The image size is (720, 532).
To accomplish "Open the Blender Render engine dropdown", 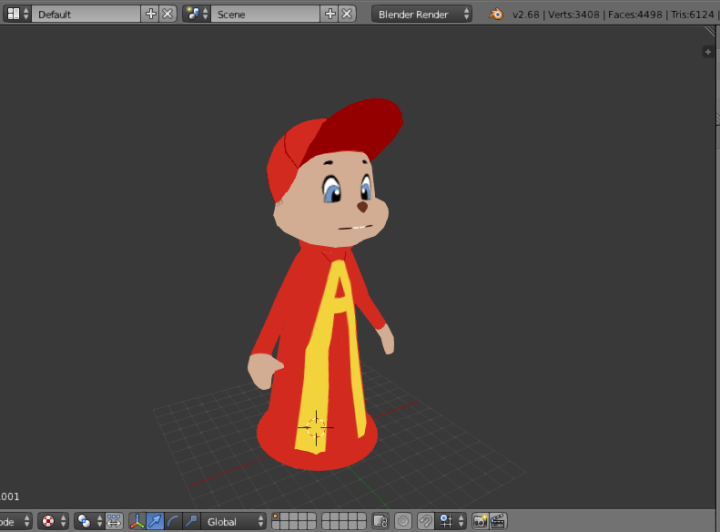I will [422, 14].
